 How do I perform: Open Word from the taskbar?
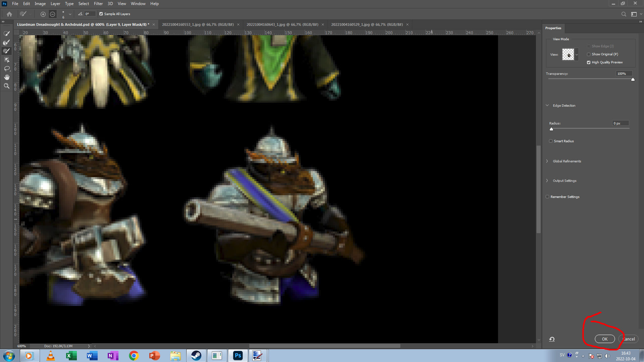point(92,356)
